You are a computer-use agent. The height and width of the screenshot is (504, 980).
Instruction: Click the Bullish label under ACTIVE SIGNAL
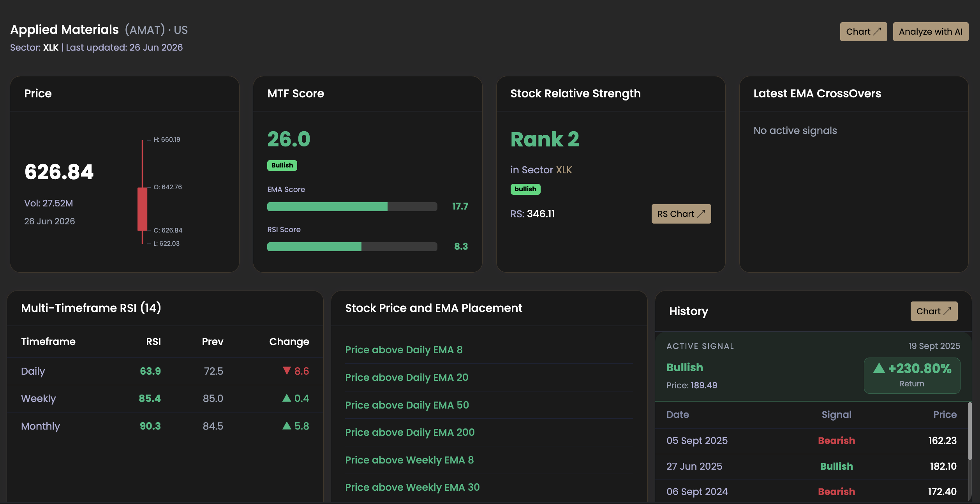(685, 367)
